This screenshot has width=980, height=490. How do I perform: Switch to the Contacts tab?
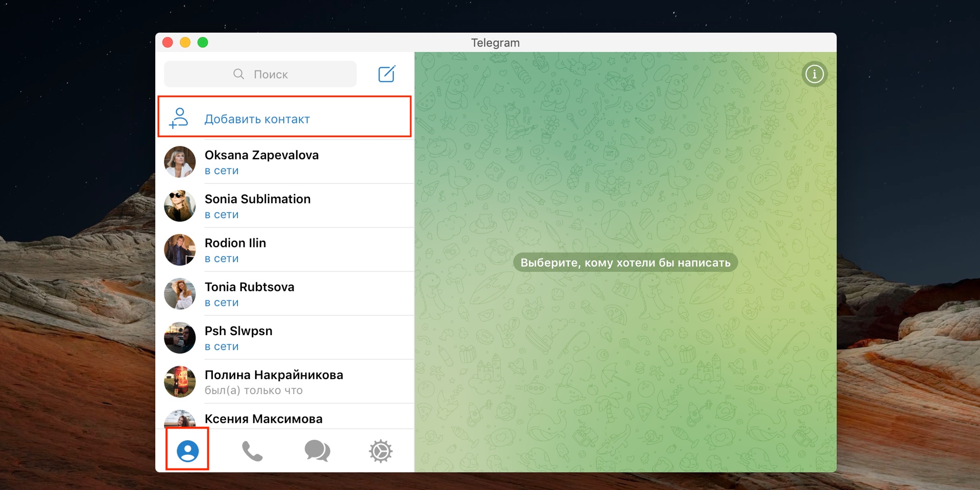pos(187,451)
